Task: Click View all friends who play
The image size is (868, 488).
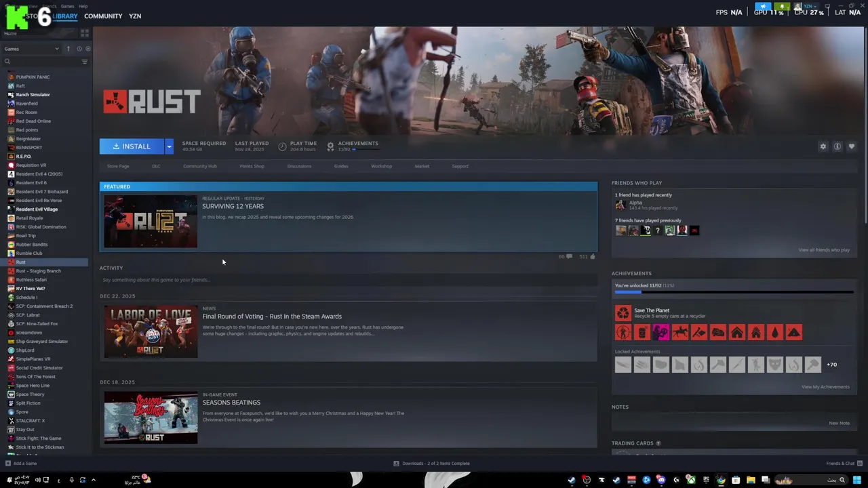Action: pyautogui.click(x=823, y=250)
